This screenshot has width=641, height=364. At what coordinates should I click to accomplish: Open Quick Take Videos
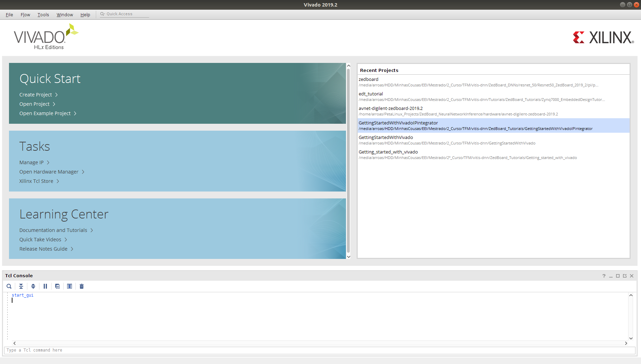pos(40,240)
